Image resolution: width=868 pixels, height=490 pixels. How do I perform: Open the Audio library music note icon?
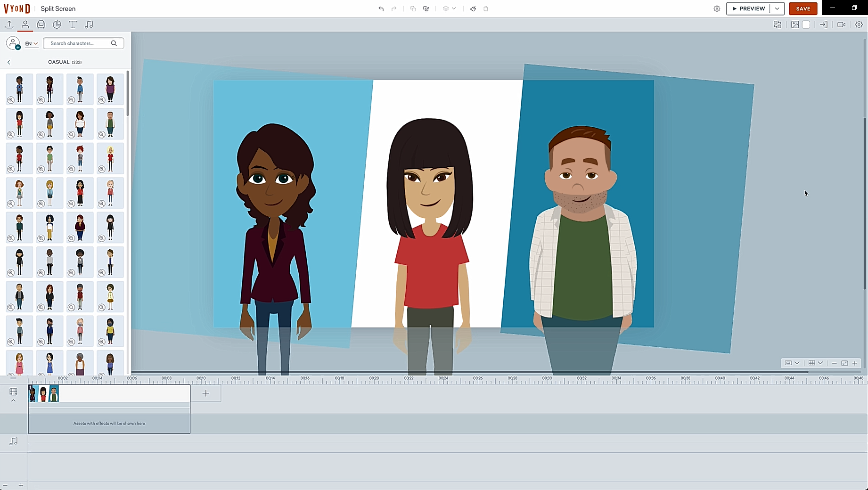(89, 24)
